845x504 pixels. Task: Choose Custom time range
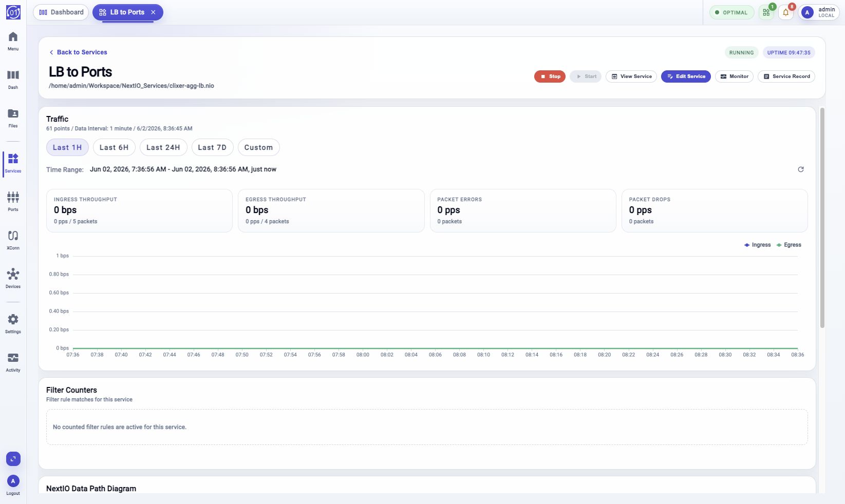coord(258,147)
